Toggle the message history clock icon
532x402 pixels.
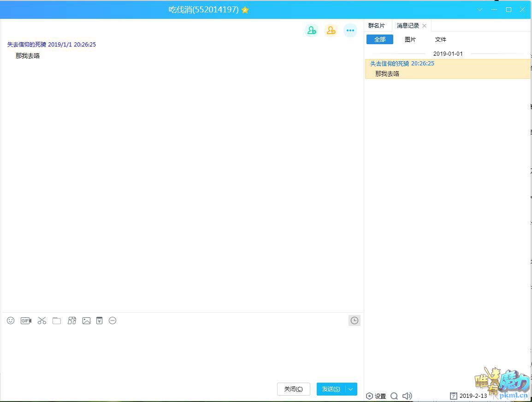[354, 320]
